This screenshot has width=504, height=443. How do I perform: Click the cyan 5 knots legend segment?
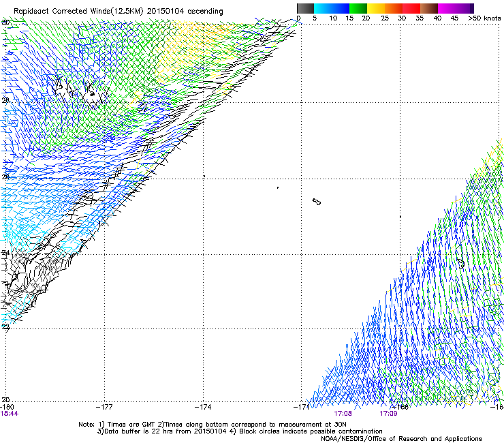323,8
